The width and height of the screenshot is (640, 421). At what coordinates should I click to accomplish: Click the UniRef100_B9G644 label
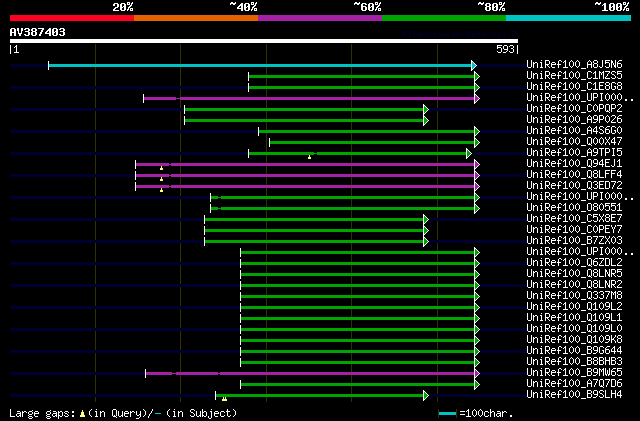[x=574, y=351]
